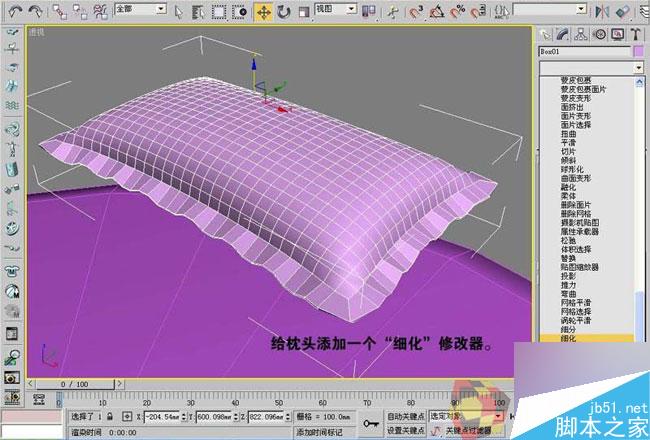Choose 涡轮平滑 from the modifier list

[576, 321]
